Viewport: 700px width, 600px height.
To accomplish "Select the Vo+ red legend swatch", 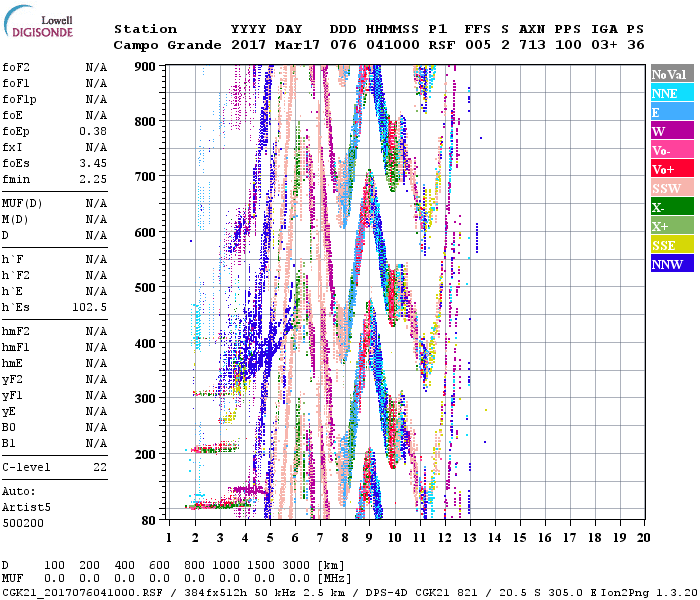I will pos(672,169).
